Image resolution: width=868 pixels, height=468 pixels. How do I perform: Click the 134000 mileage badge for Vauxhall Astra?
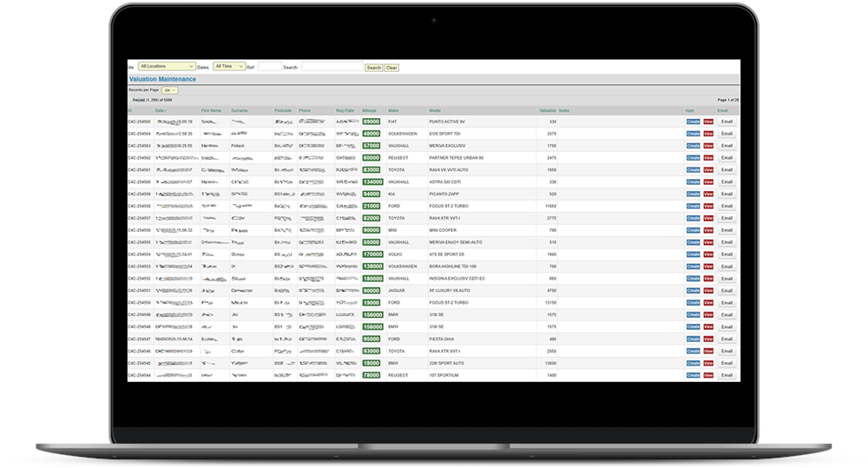point(372,182)
